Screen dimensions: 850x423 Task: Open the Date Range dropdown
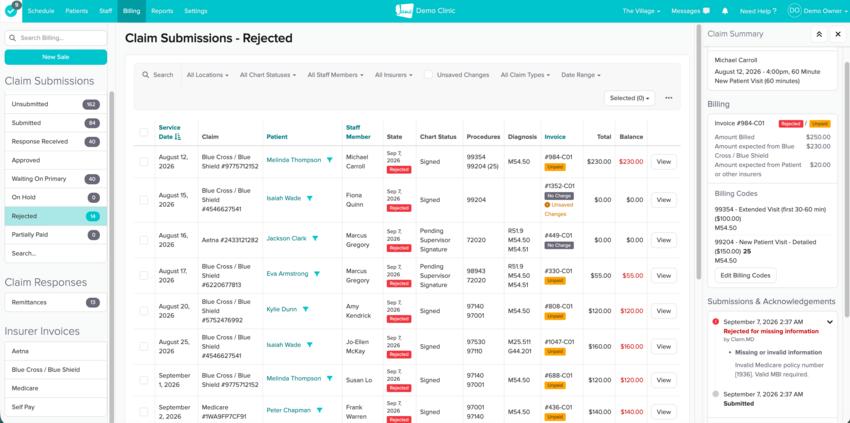coord(581,75)
